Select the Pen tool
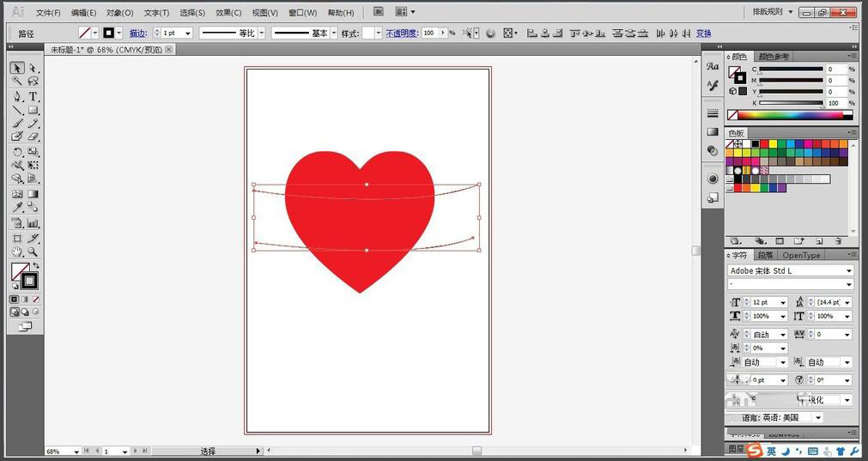This screenshot has height=461, width=868. 17,96
